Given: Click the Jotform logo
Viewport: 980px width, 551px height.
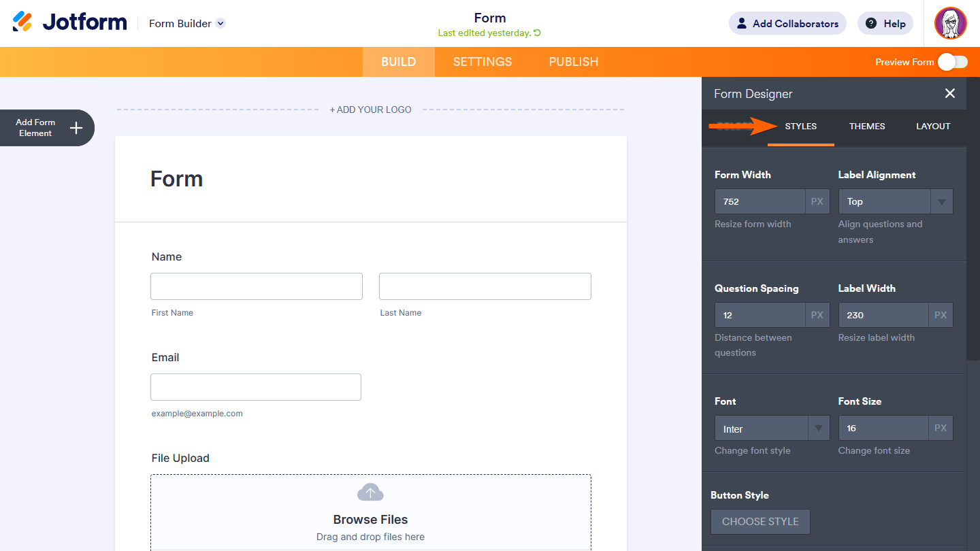Looking at the screenshot, I should pyautogui.click(x=69, y=21).
